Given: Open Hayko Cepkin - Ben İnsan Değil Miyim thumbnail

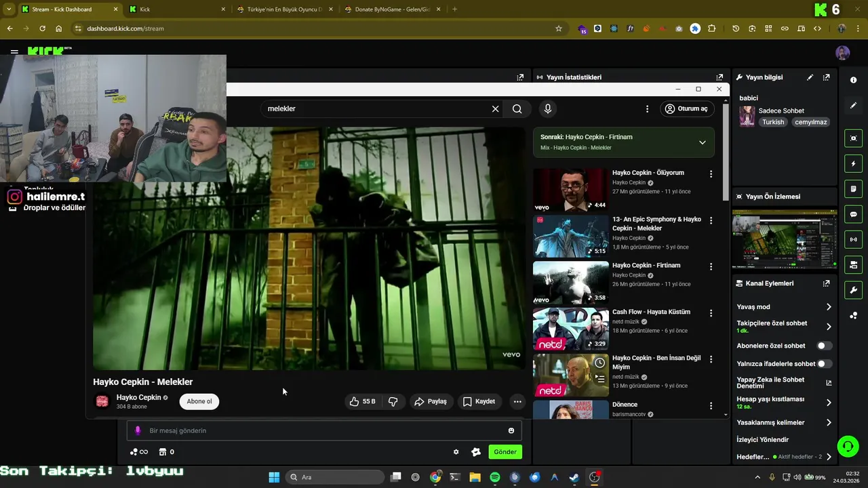Looking at the screenshot, I should pos(571,375).
